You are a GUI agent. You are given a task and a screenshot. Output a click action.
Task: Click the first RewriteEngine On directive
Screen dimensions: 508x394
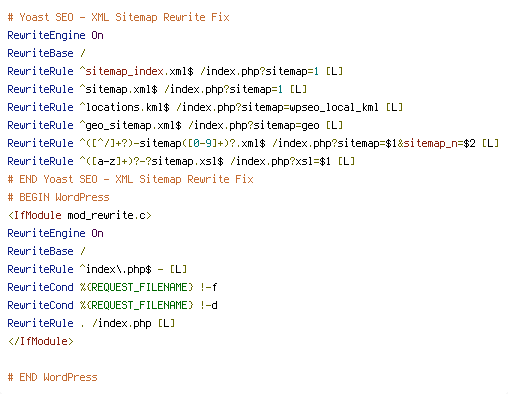[55, 35]
